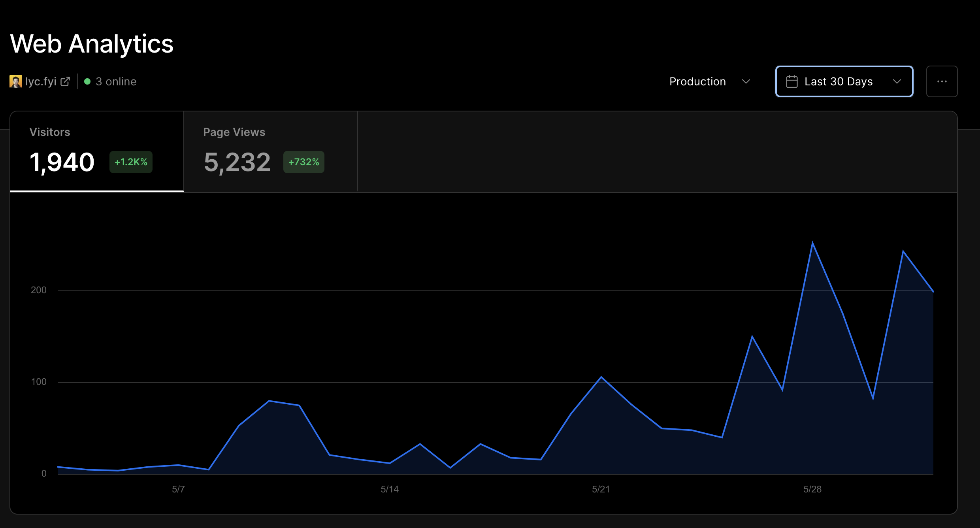This screenshot has width=980, height=528.
Task: Open the lyc.fyi site via external link icon
Action: point(66,81)
